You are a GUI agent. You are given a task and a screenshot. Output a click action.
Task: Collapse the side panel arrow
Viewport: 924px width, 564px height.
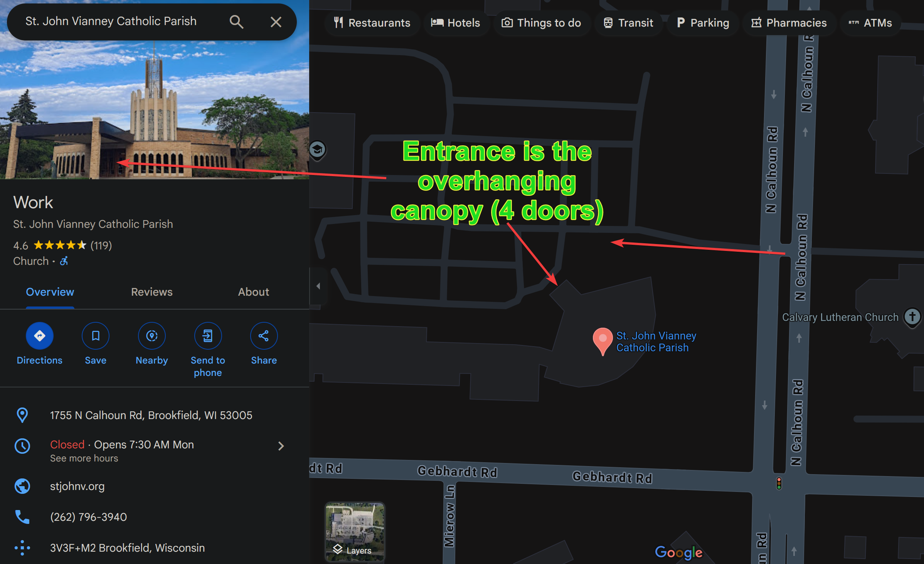pos(318,286)
